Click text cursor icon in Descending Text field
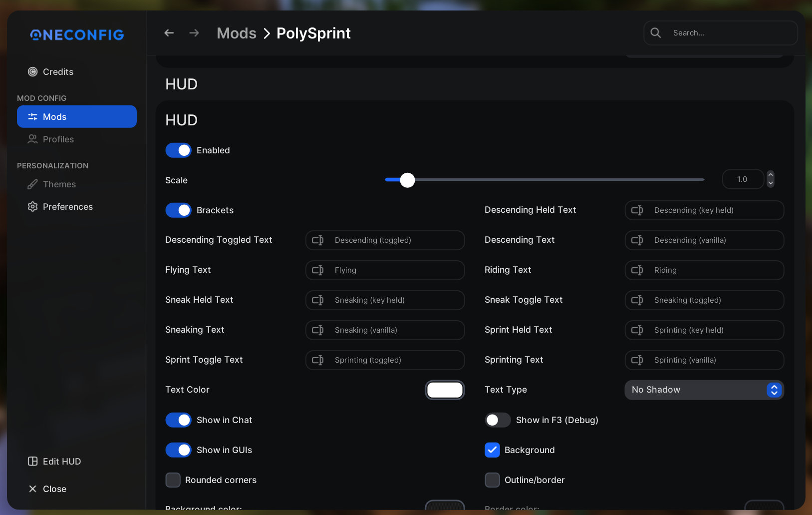This screenshot has width=812, height=515. point(637,240)
